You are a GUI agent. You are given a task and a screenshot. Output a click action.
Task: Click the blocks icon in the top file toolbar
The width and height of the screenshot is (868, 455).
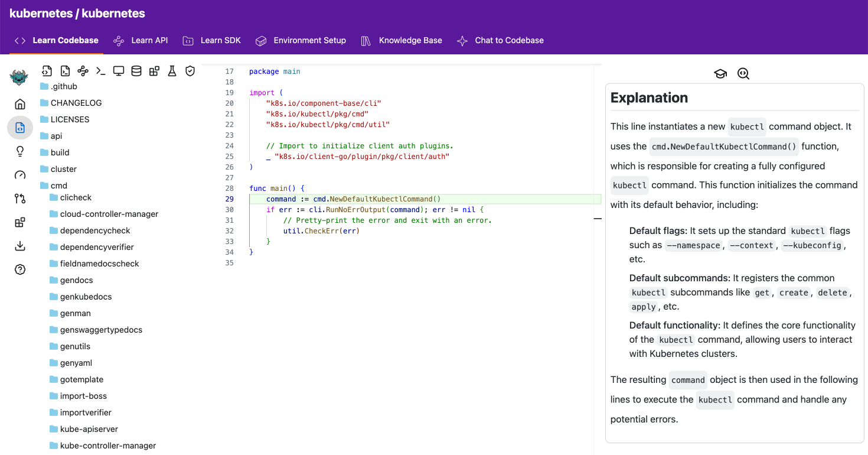[154, 71]
